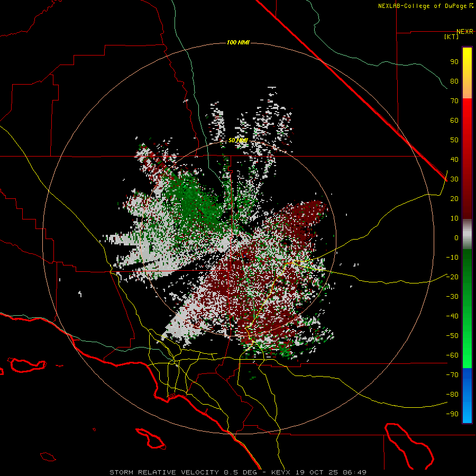Click the -70 value on the velocity scale
Image resolution: width=476 pixels, height=476 pixels.
tap(452, 375)
